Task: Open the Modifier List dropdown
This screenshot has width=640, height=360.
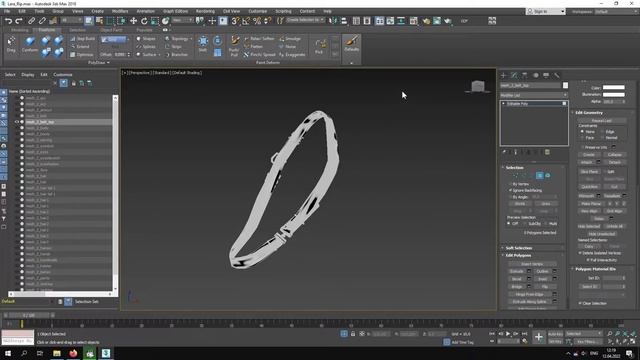Action: point(534,95)
